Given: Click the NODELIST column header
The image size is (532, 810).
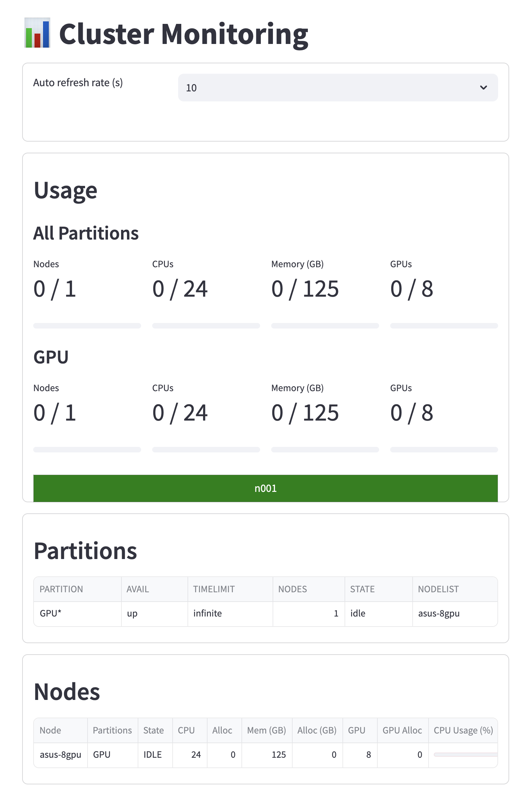Looking at the screenshot, I should [x=438, y=589].
